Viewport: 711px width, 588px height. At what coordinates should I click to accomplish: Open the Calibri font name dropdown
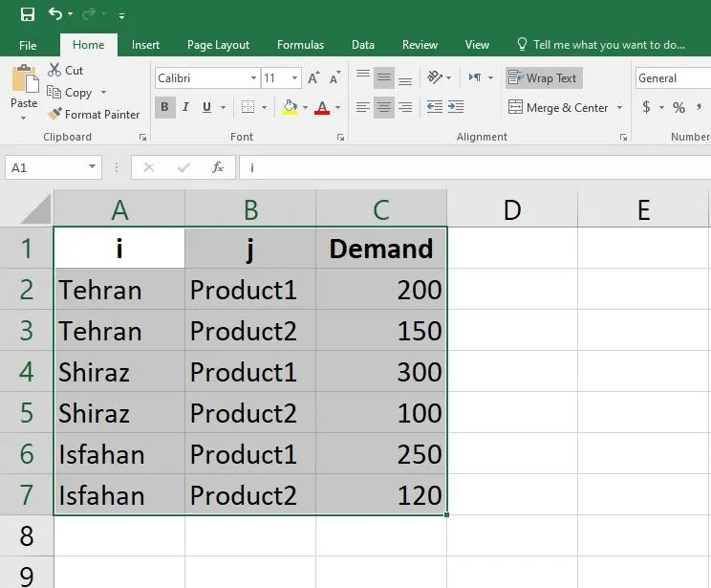point(253,78)
